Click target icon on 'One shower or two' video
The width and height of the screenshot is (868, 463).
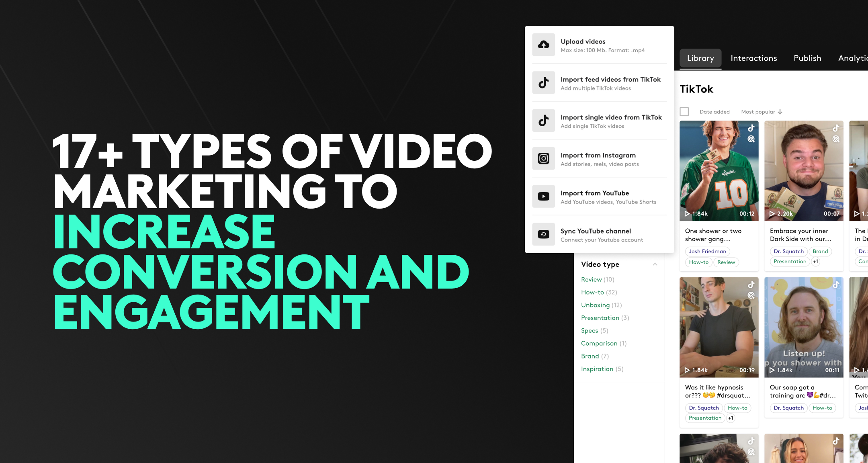(x=751, y=139)
